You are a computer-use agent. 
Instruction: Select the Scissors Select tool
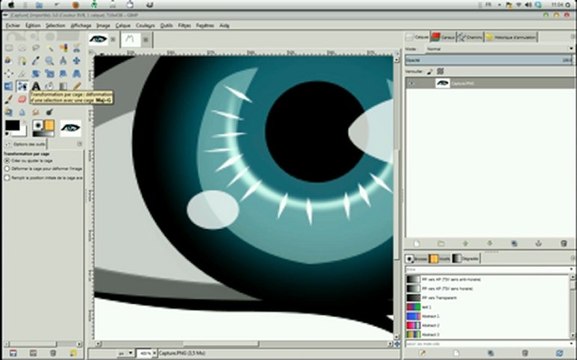[77, 48]
